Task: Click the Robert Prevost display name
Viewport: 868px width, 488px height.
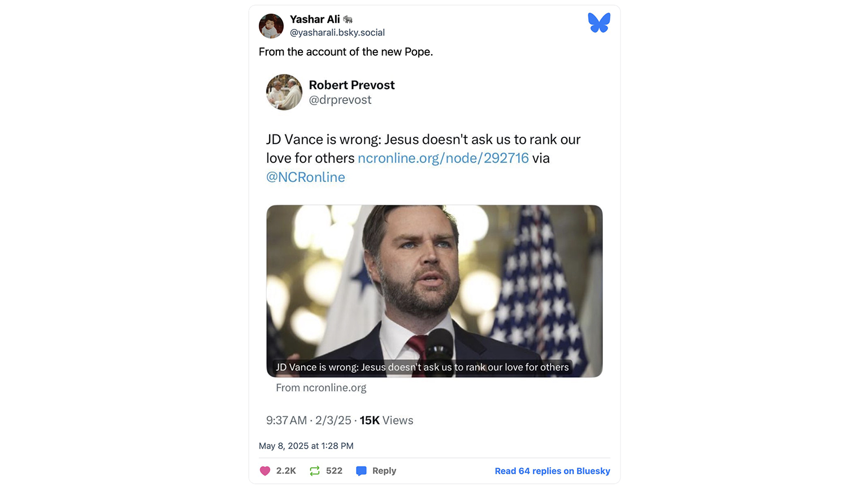Action: [351, 85]
